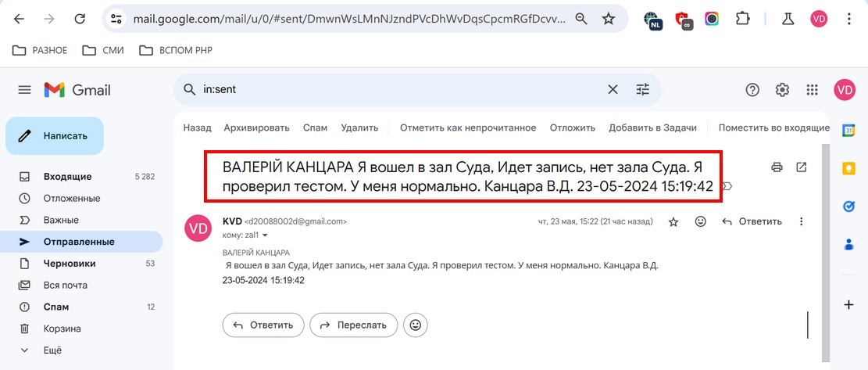Click Поместить во входящие
868x370 pixels.
[x=774, y=128]
